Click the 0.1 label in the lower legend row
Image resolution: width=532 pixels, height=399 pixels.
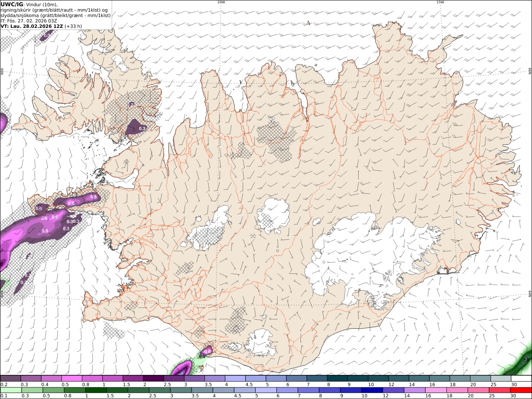[4, 396]
